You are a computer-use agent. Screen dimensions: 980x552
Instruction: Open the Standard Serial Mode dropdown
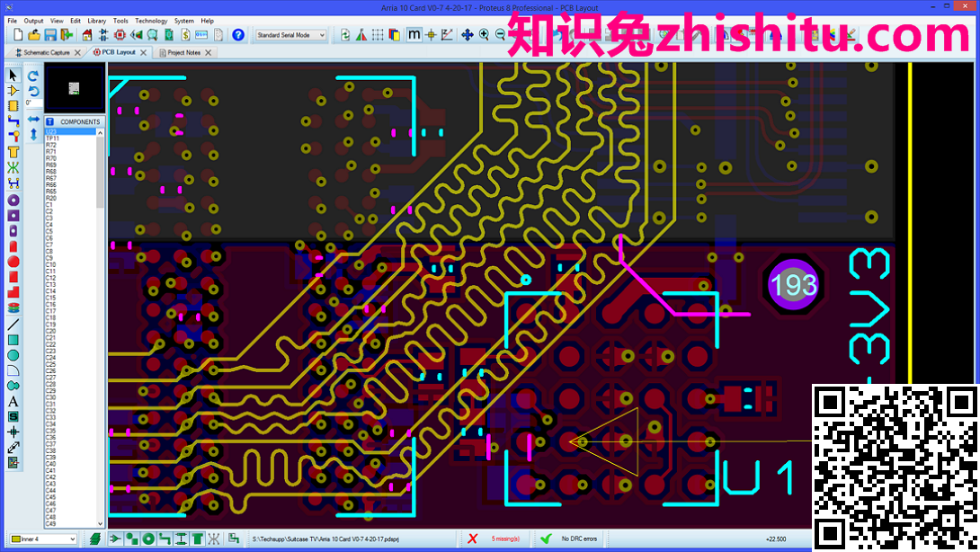coord(290,35)
